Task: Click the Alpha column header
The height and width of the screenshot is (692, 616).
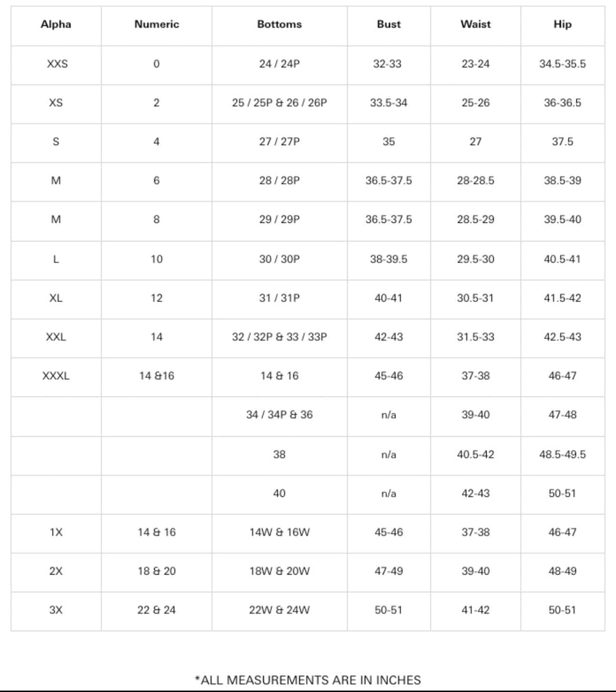Action: [56, 24]
